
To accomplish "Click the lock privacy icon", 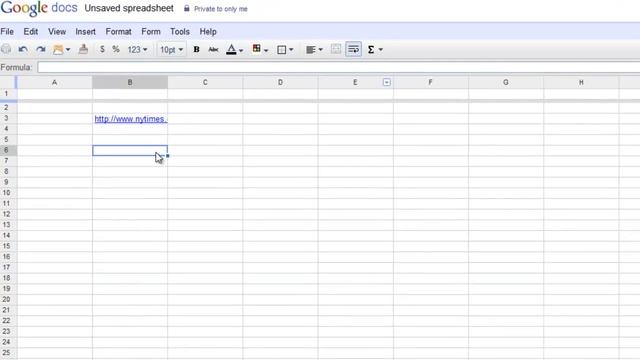I will 187,8.
